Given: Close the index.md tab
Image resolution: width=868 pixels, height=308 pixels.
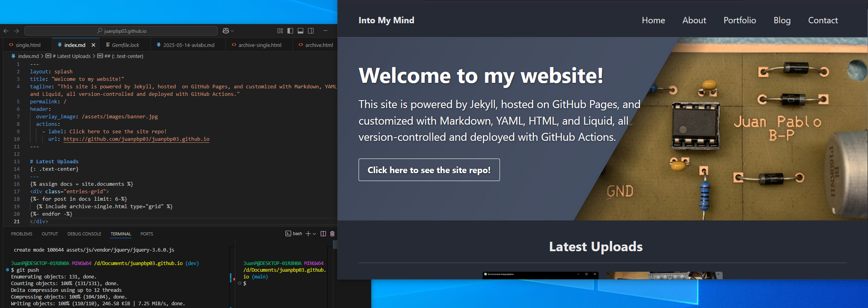Looking at the screenshot, I should (x=93, y=45).
